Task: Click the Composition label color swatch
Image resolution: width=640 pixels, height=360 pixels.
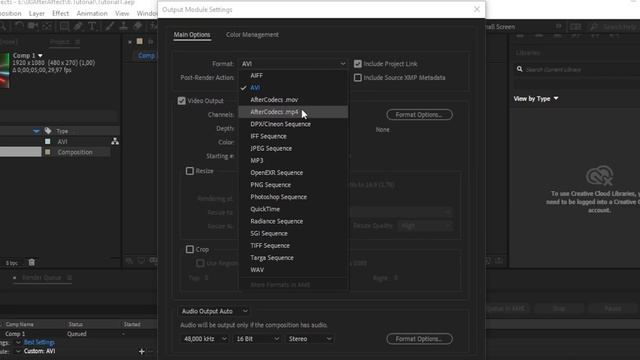Action: pyautogui.click(x=48, y=152)
